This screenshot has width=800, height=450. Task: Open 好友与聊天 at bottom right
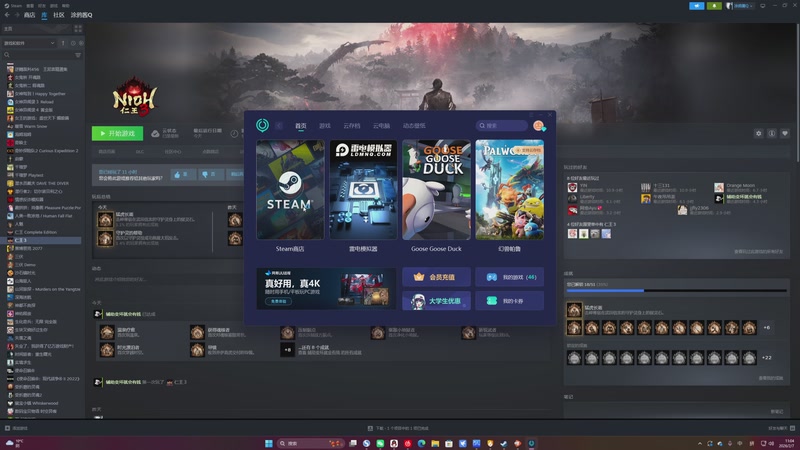tap(781, 428)
